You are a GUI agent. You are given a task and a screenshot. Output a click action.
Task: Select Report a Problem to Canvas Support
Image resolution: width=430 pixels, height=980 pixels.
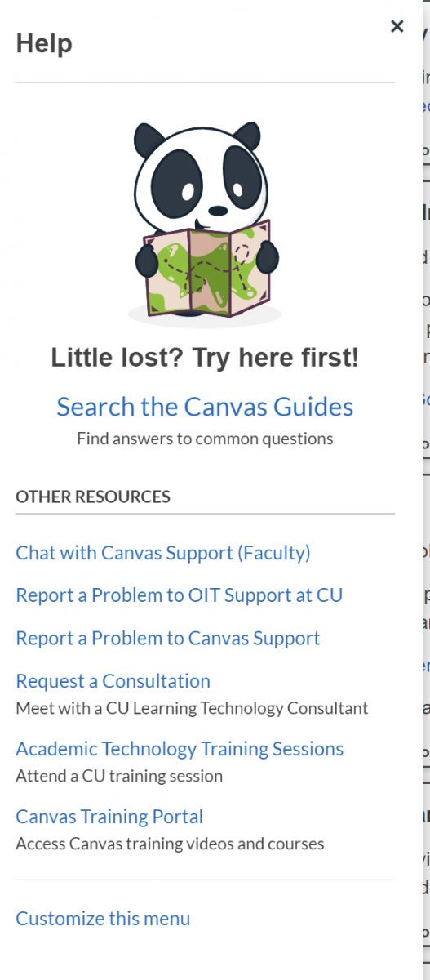pyautogui.click(x=168, y=638)
